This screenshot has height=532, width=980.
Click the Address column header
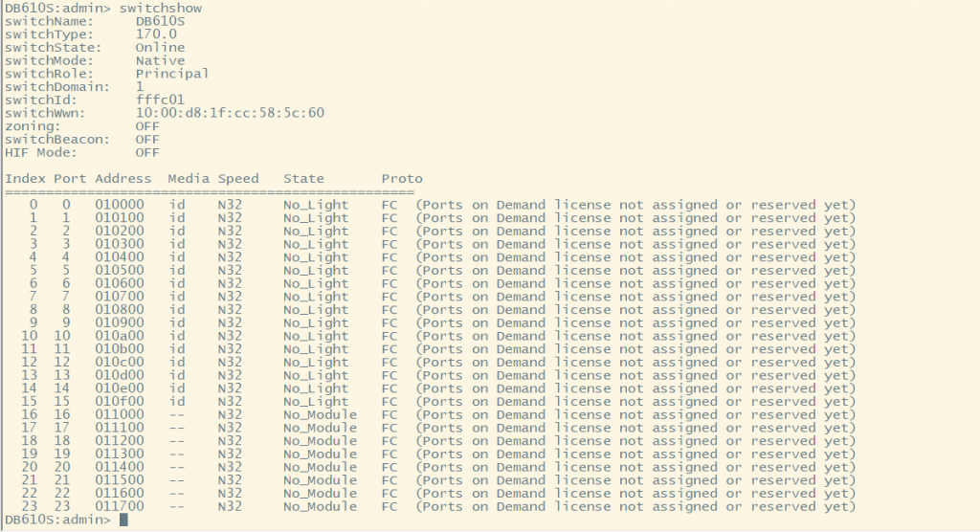tap(122, 179)
